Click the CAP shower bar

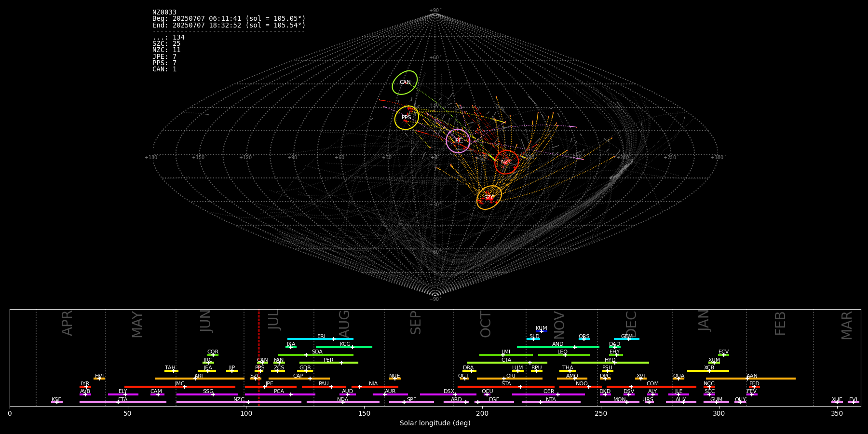tap(299, 379)
